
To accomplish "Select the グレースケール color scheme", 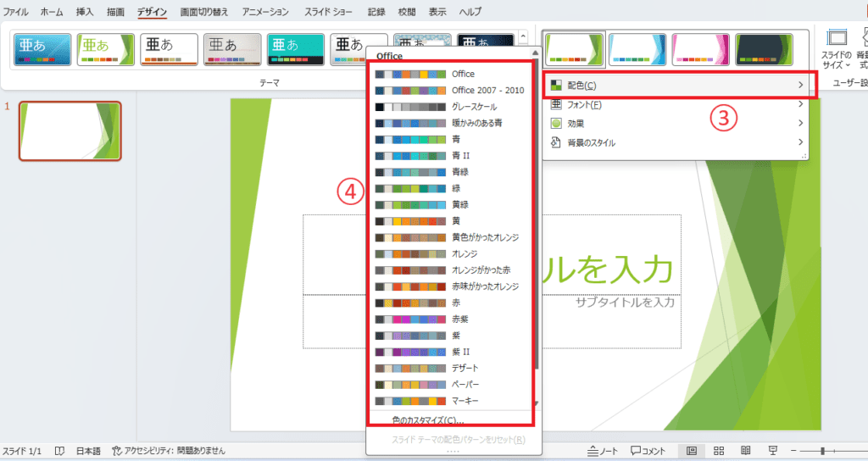I will (451, 107).
